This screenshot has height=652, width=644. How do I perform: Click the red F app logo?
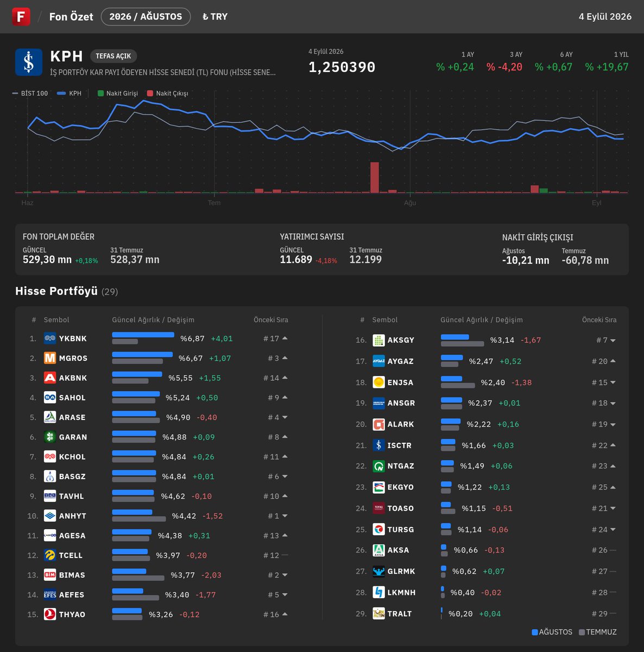click(x=21, y=16)
